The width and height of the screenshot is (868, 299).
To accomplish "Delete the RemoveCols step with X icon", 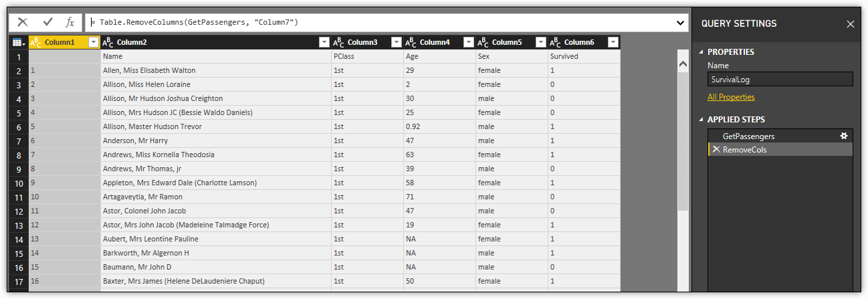I will [716, 150].
